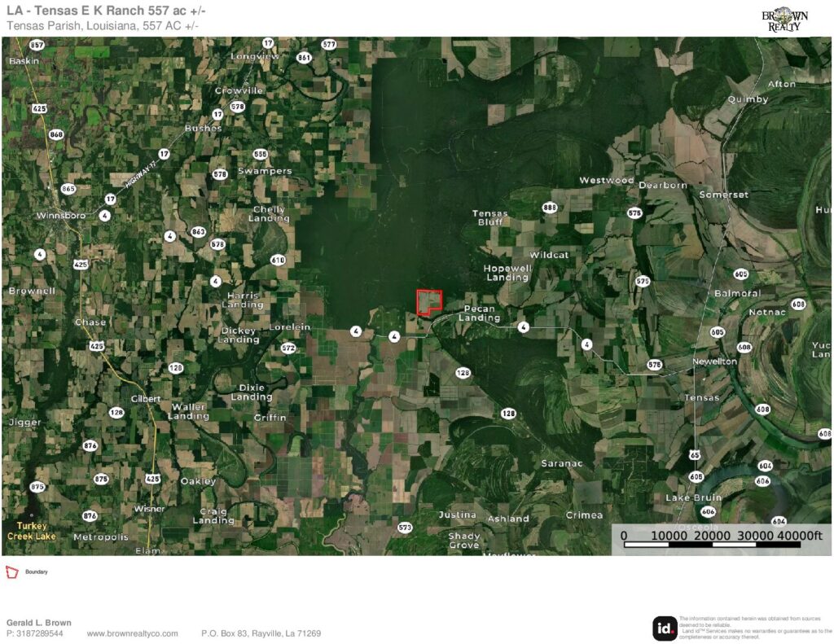Image resolution: width=834 pixels, height=644 pixels.
Task: Click the red Boundary legend symbol
Action: pyautogui.click(x=11, y=572)
